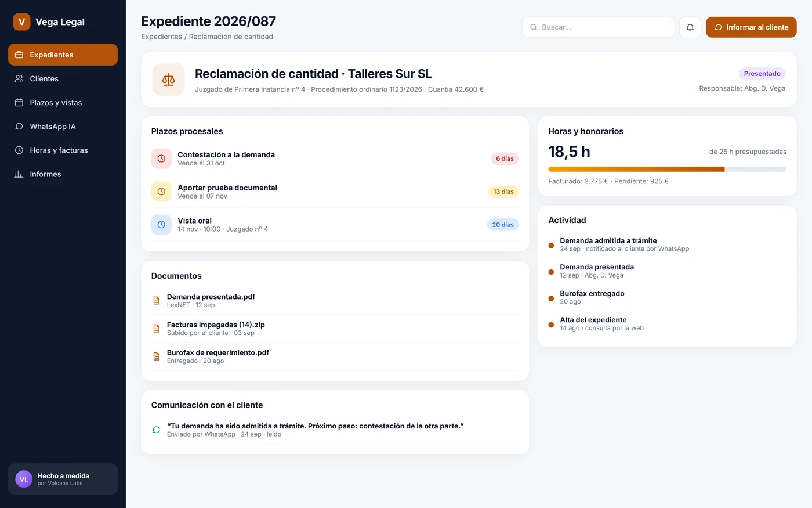The width and height of the screenshot is (812, 508).
Task: Follow the Expedientes breadcrumb link
Action: (162, 37)
